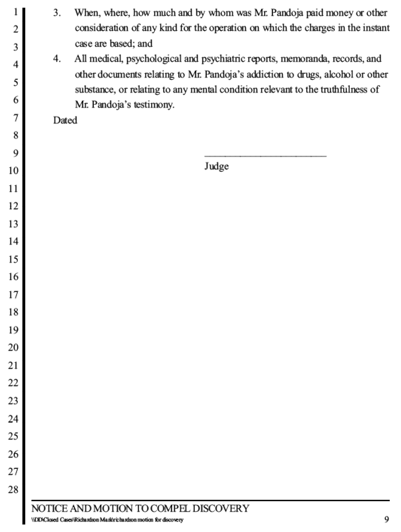Click the horizontal rule above the footer
Screen dimensions: 401x532
210,500
